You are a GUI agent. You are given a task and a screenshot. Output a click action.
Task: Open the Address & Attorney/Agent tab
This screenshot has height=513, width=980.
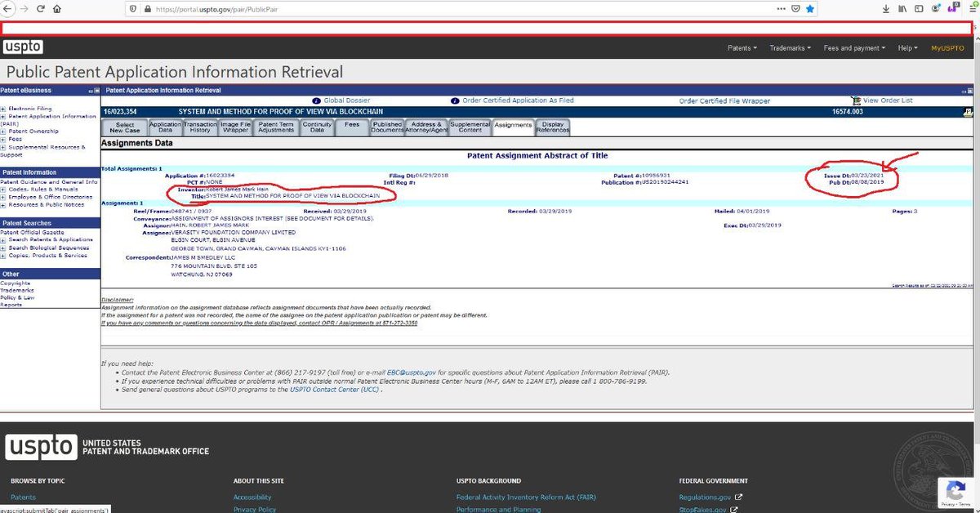click(427, 127)
